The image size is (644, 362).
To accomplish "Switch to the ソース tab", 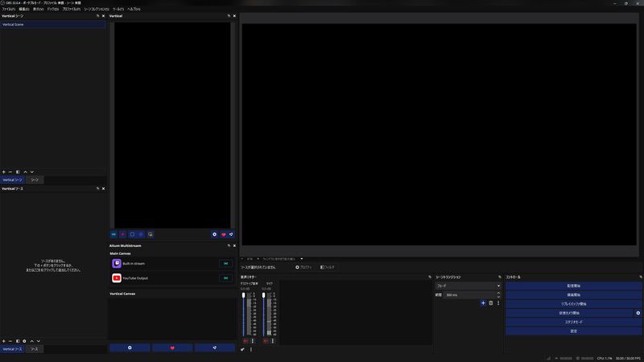I will [34, 349].
